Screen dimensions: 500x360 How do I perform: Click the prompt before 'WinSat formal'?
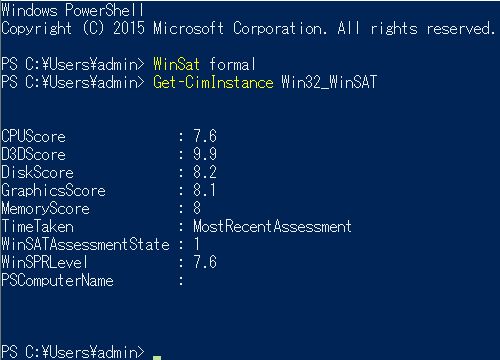click(x=73, y=64)
